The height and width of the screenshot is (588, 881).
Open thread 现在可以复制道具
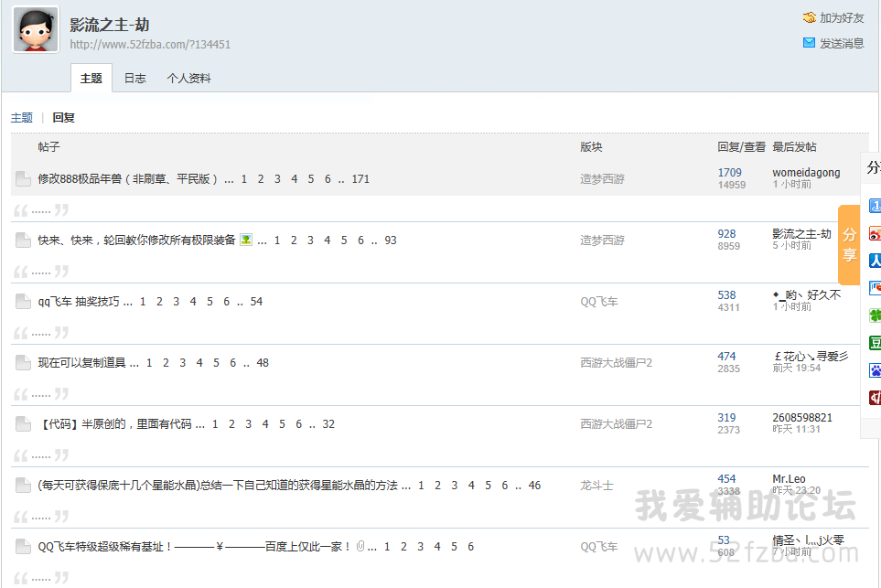(82, 363)
